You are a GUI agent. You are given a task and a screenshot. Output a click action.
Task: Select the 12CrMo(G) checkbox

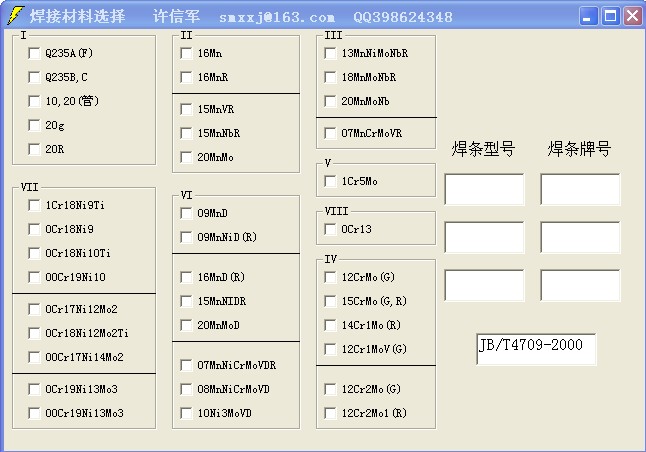(x=330, y=277)
